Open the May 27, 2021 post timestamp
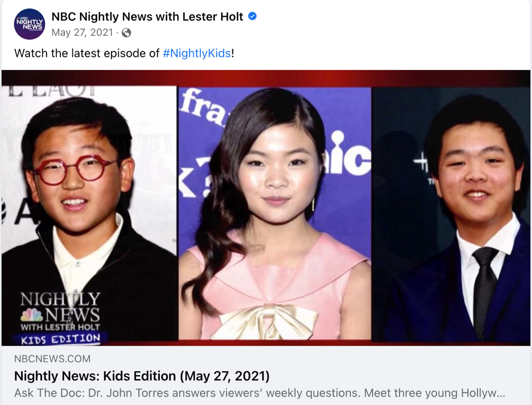 point(82,32)
